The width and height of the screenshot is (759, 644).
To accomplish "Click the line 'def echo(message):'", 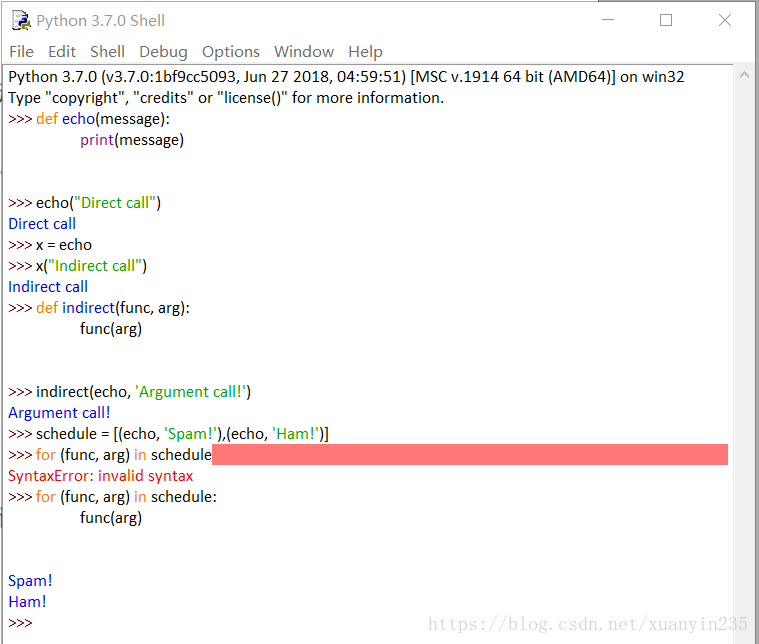I will tap(103, 119).
